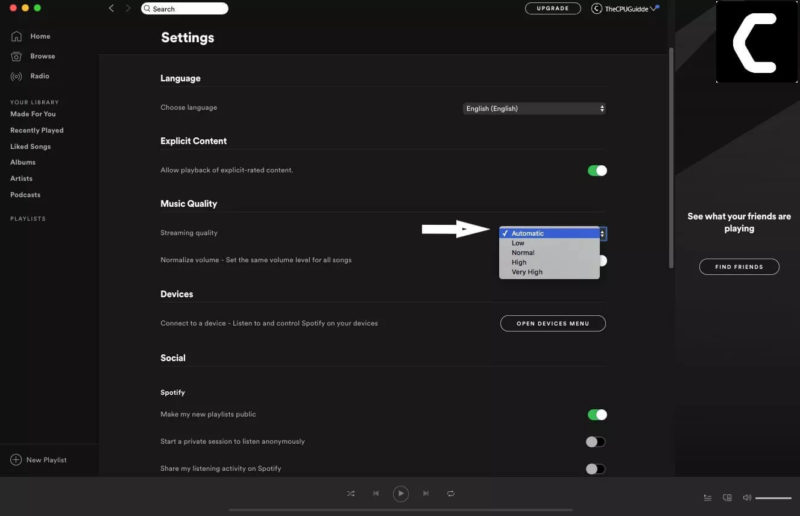The height and width of the screenshot is (516, 800).
Task: Go back with the navigation arrow
Action: point(111,8)
